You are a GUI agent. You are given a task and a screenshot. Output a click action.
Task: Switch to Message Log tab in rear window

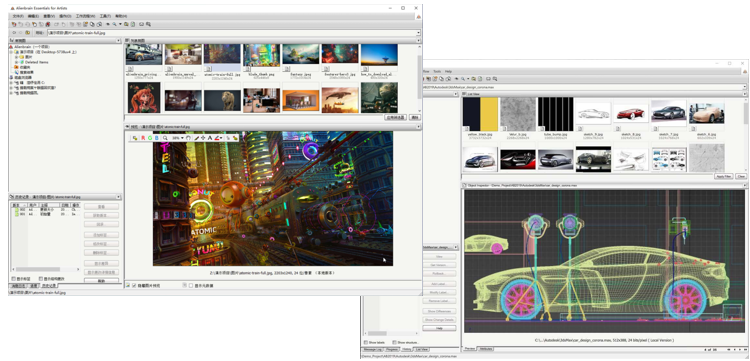click(x=373, y=350)
